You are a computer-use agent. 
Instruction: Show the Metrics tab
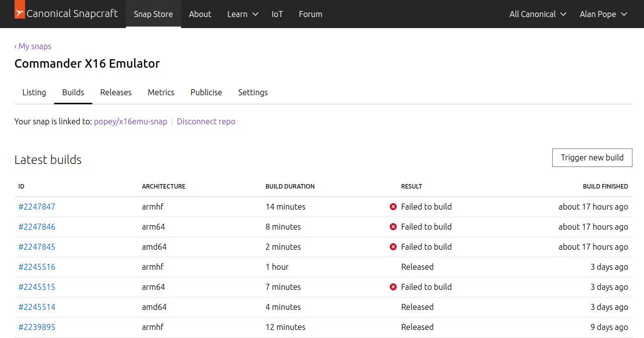click(x=161, y=92)
